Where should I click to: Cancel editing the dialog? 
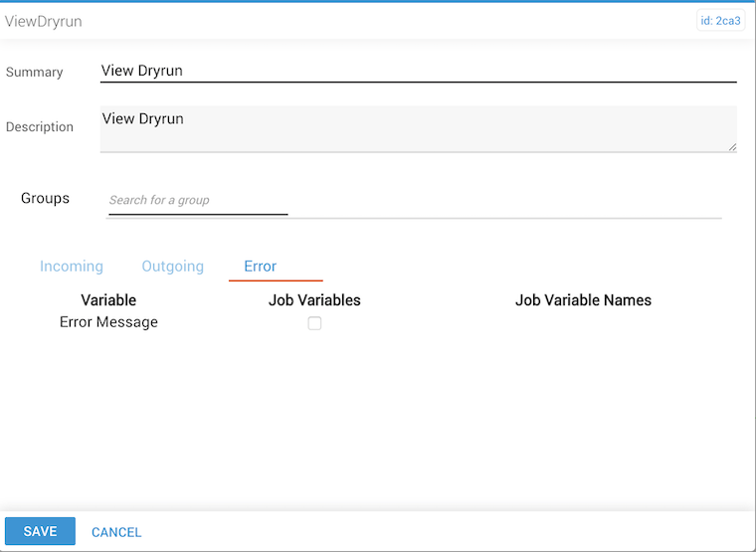(x=116, y=532)
